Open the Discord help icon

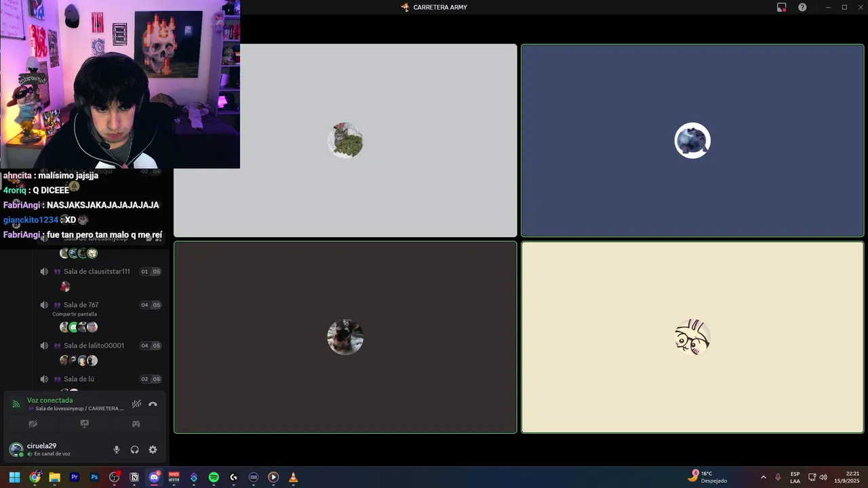(802, 7)
